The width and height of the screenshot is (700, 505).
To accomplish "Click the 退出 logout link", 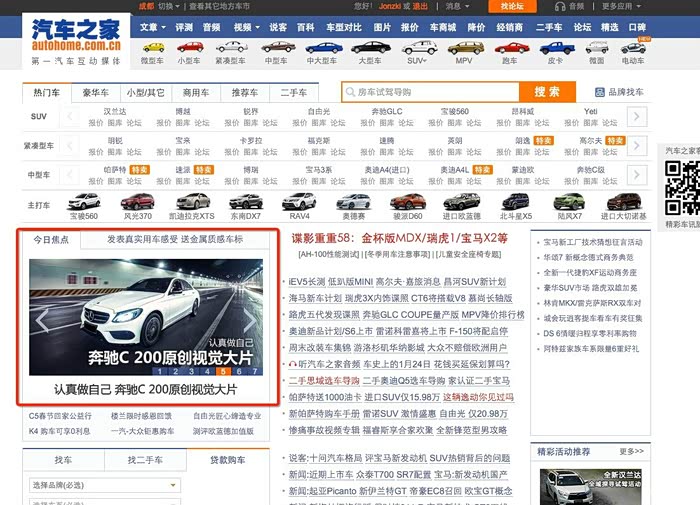I will click(420, 6).
